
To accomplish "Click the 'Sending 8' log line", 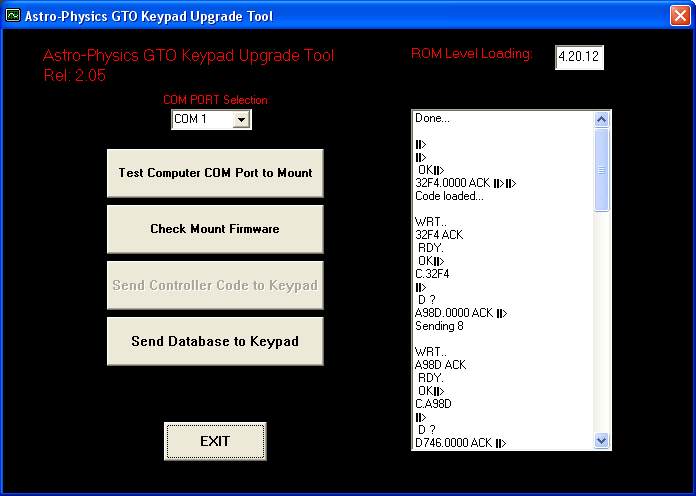I will [x=439, y=326].
